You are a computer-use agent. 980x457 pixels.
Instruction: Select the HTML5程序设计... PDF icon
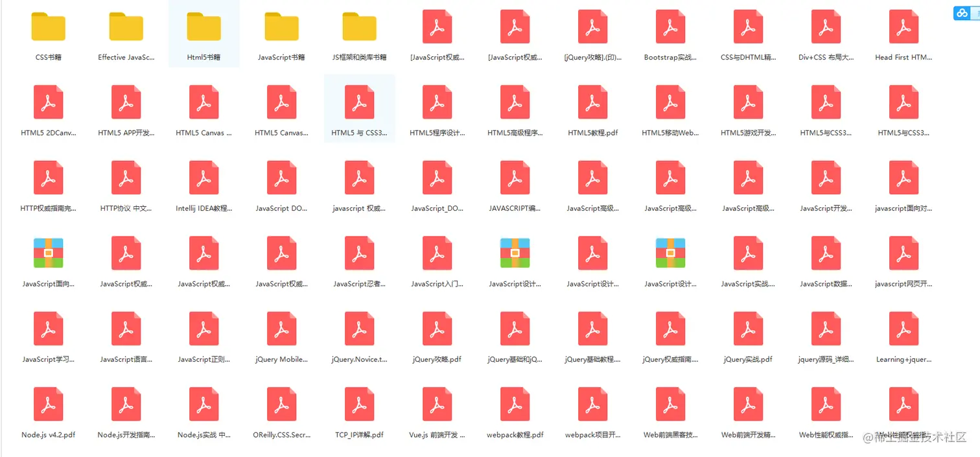point(437,102)
